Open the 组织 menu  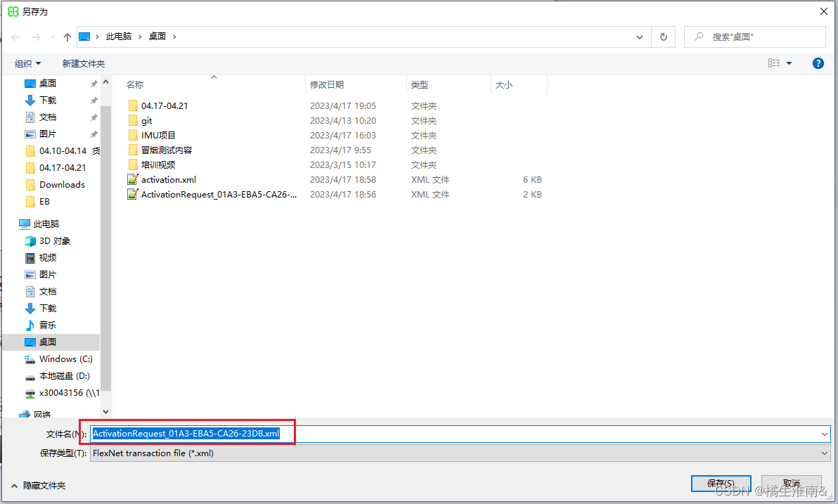tap(27, 63)
